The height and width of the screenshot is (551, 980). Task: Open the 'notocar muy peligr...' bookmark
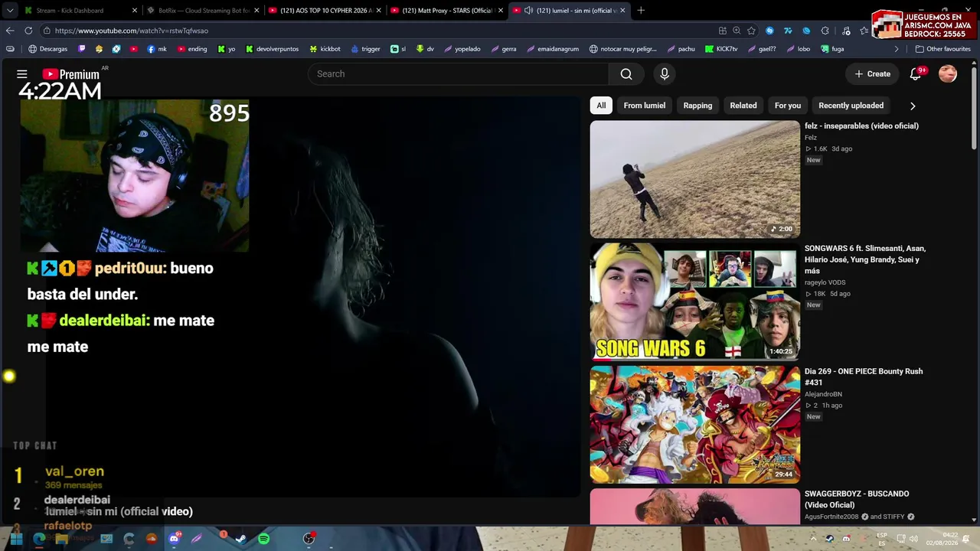click(622, 49)
